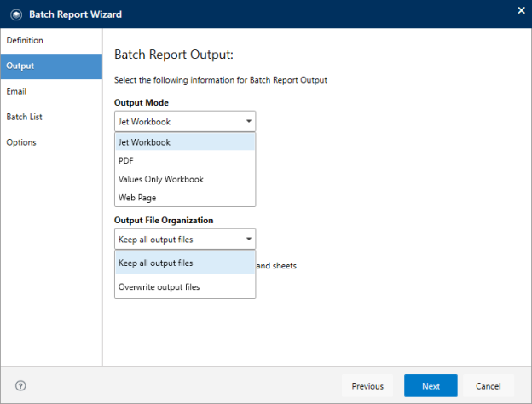Select the Output step in sidebar
The width and height of the screenshot is (532, 404).
(x=51, y=66)
